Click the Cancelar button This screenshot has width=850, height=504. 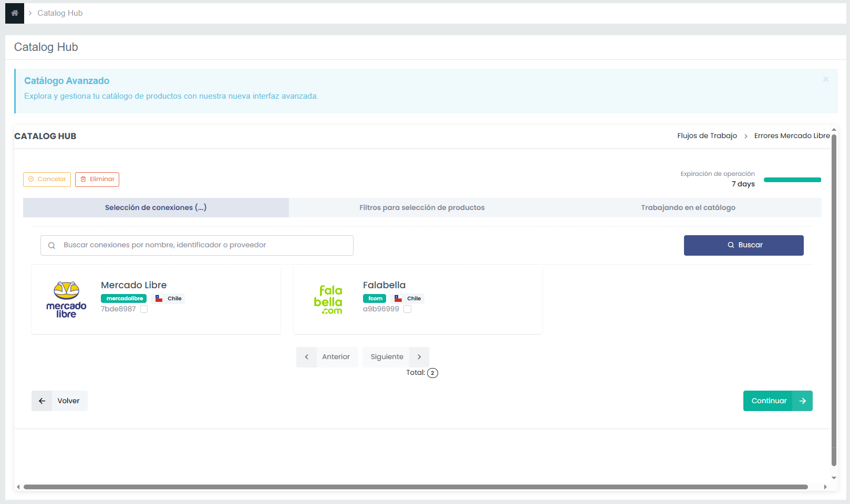pyautogui.click(x=47, y=180)
